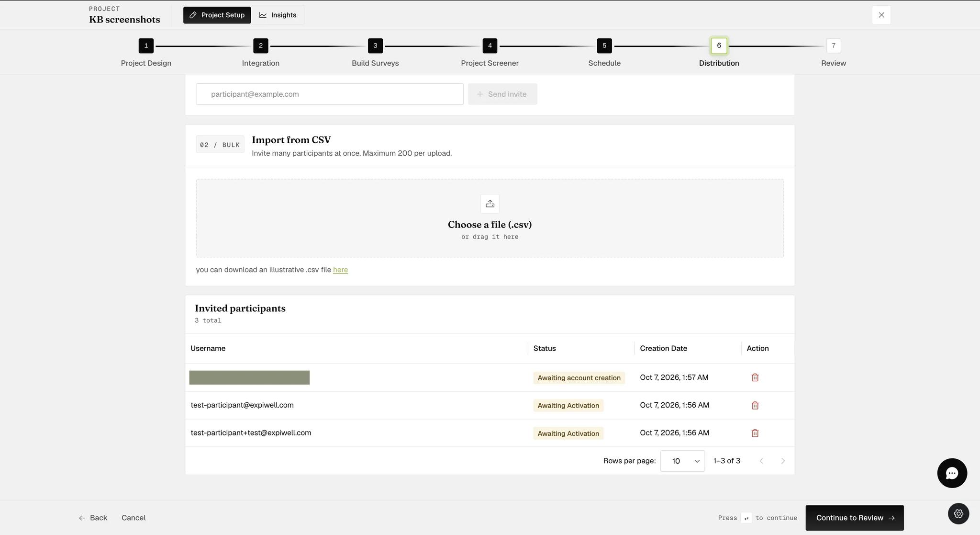Screen dimensions: 980x535
Task: Click the Send invite button
Action: [502, 94]
